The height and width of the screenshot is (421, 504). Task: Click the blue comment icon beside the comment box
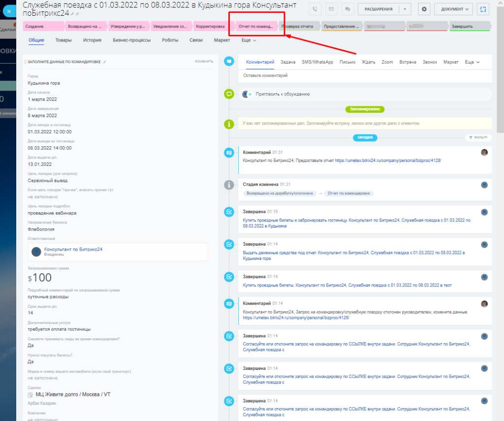[x=229, y=61]
